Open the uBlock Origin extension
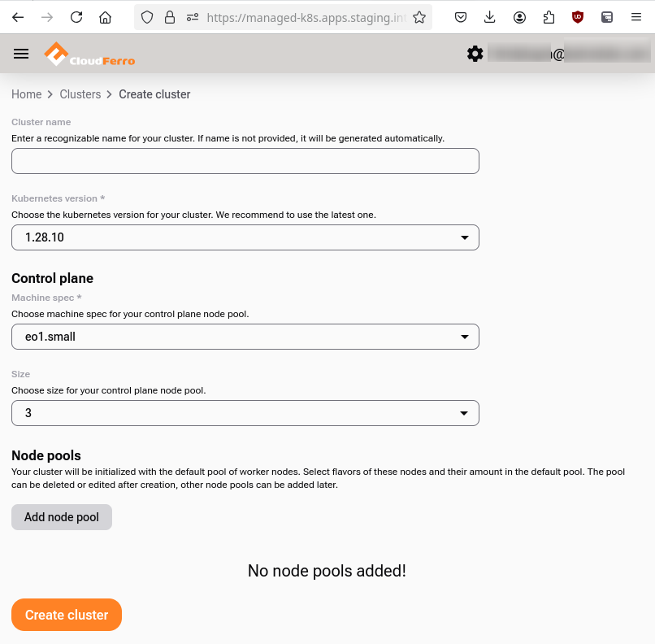The height and width of the screenshot is (644, 655). 578,17
